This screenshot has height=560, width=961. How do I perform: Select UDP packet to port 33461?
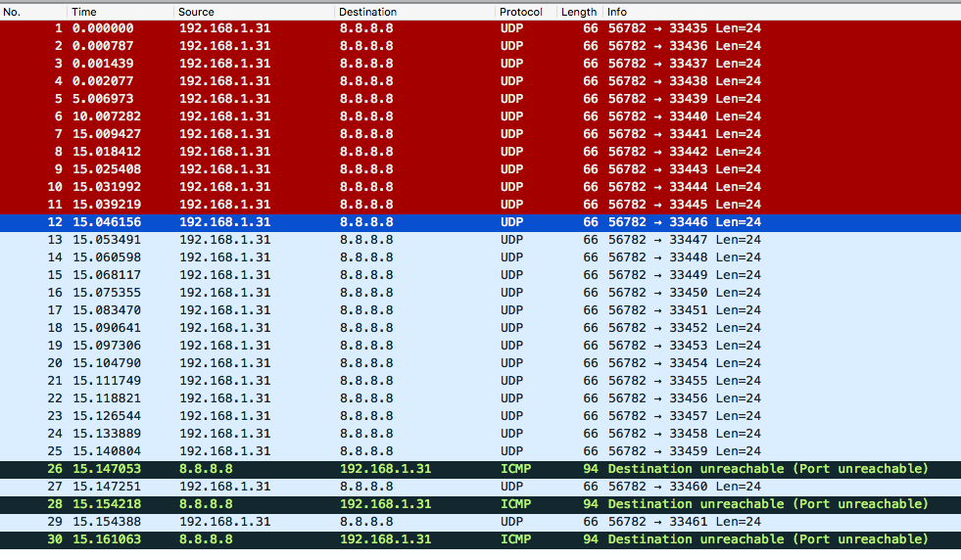tap(392, 522)
